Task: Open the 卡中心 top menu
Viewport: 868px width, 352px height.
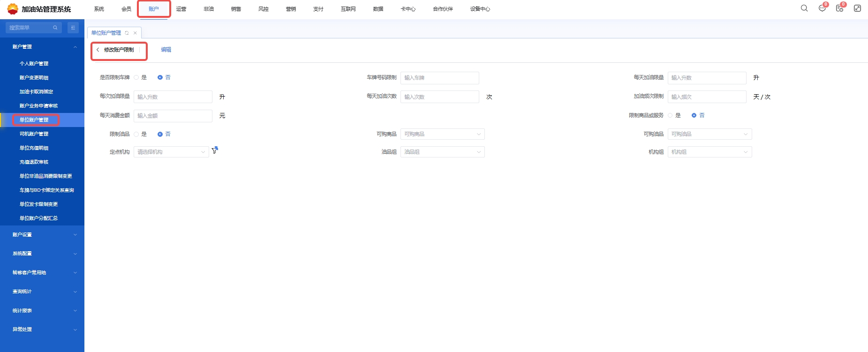Action: click(x=408, y=9)
